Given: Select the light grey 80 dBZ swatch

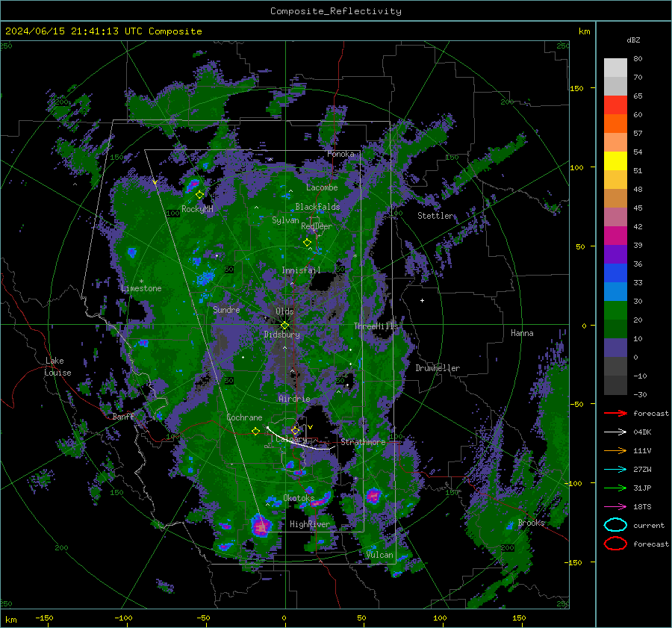Looking at the screenshot, I should [x=615, y=67].
